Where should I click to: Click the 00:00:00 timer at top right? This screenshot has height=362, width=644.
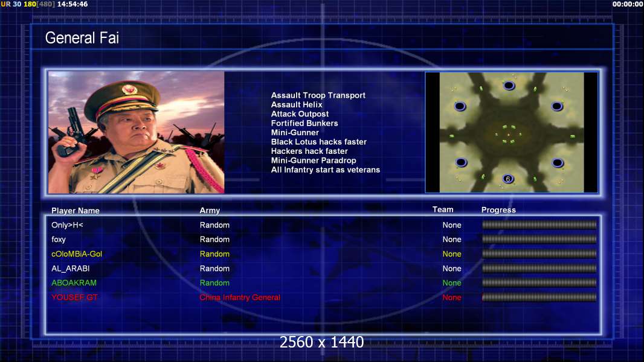point(628,4)
